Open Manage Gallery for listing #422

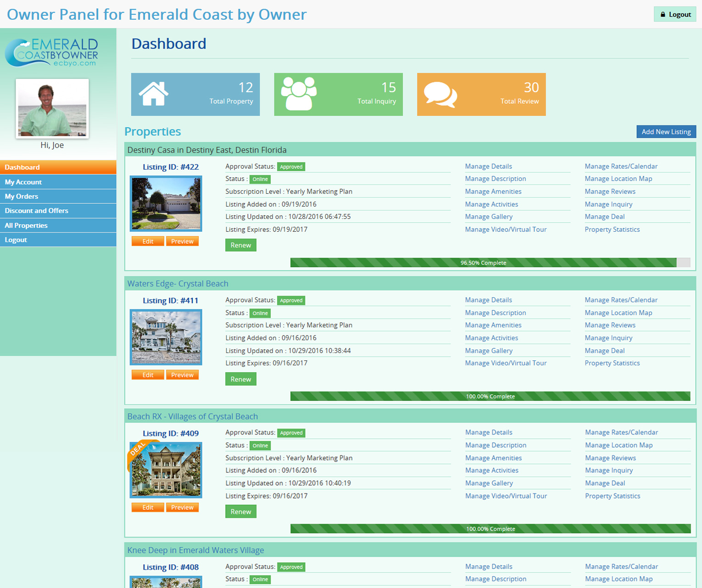click(489, 217)
